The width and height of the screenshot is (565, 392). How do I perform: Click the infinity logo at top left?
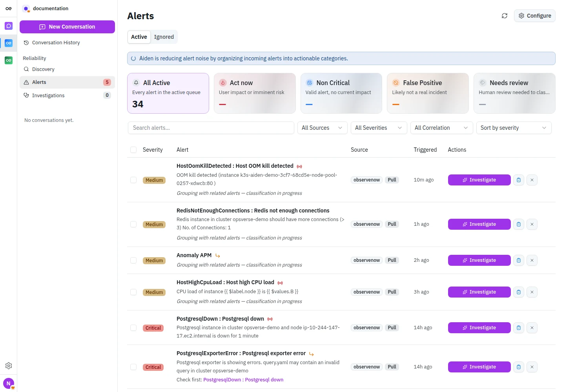(9, 8)
